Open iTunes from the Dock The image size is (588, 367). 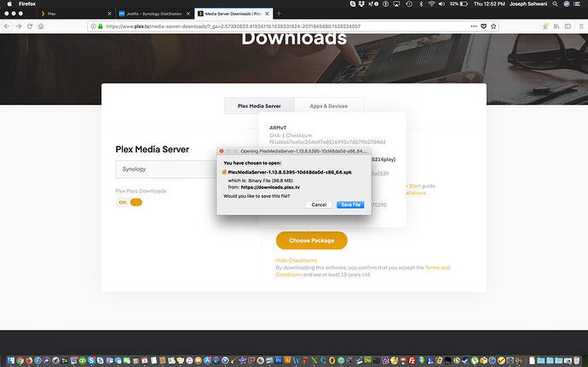tap(189, 361)
